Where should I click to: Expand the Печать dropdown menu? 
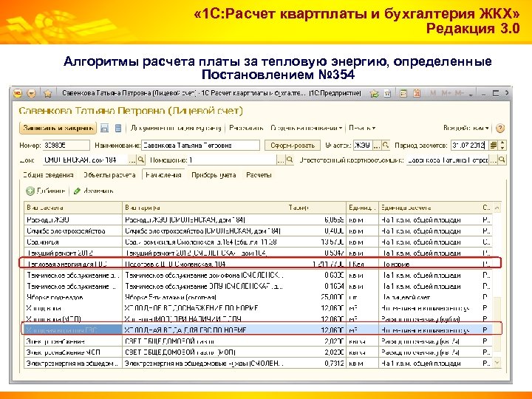click(x=362, y=128)
